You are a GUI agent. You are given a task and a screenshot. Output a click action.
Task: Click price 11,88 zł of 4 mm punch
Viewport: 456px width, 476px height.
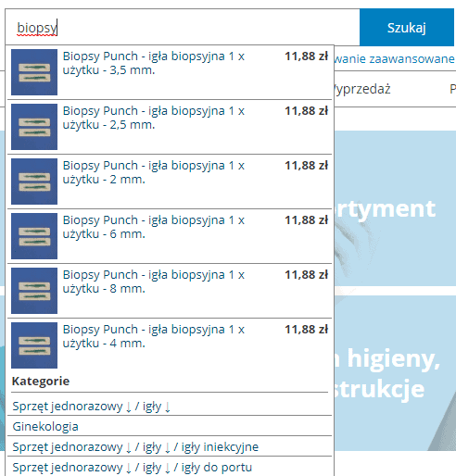coord(306,330)
